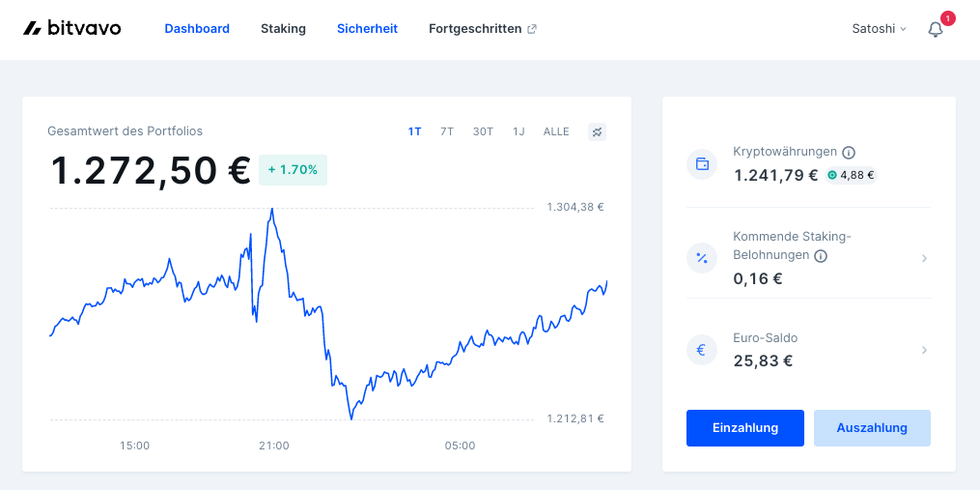The height and width of the screenshot is (490, 980).
Task: Click the wallet icon for Kryptowährungen
Action: [x=702, y=164]
